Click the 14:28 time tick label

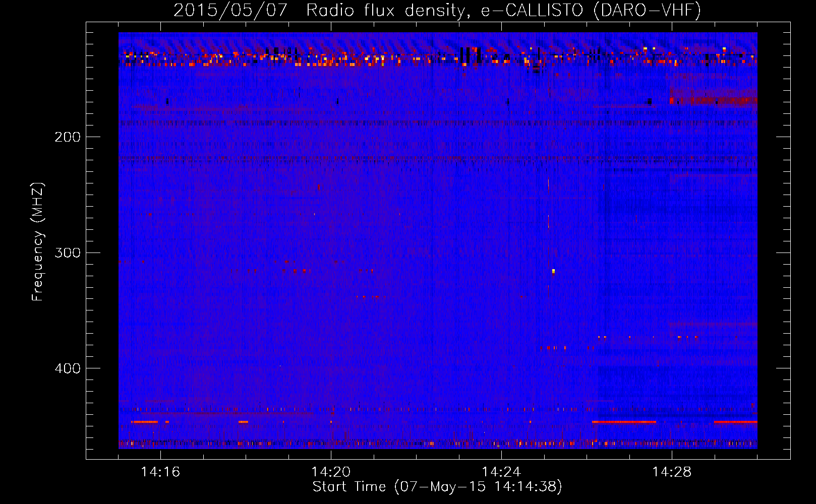[x=672, y=472]
